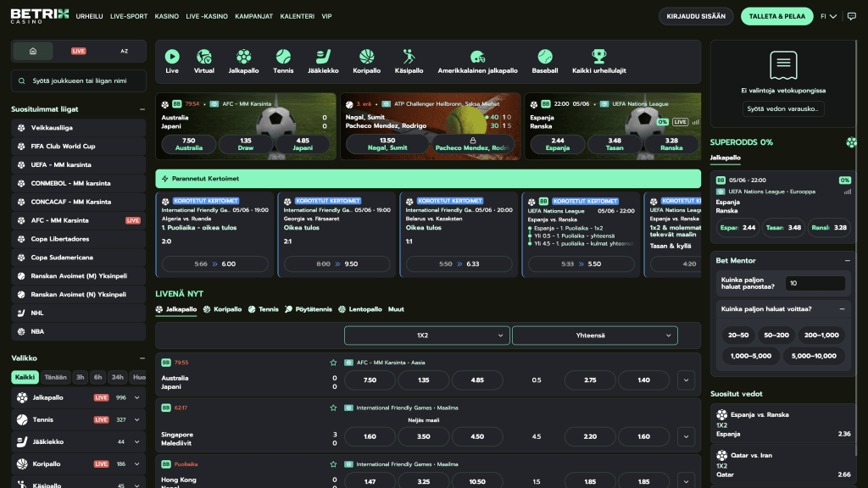
Task: Switch to the Koripallo live tab
Action: pos(223,309)
